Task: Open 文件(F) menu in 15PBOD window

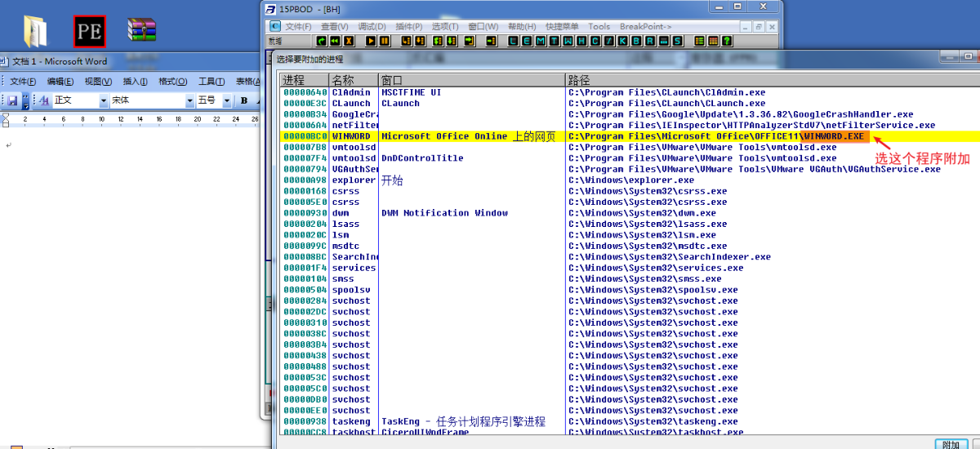Action: click(x=298, y=26)
